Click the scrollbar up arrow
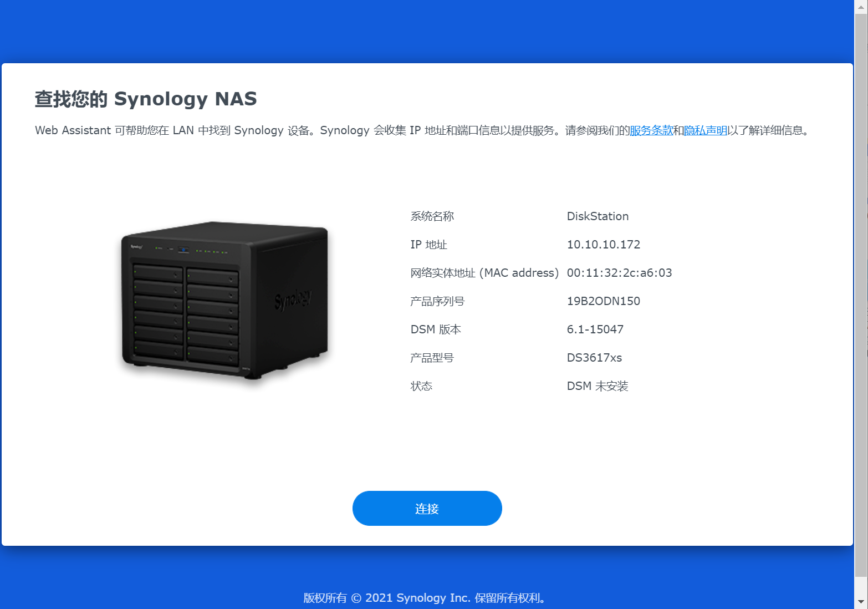 [x=861, y=6]
